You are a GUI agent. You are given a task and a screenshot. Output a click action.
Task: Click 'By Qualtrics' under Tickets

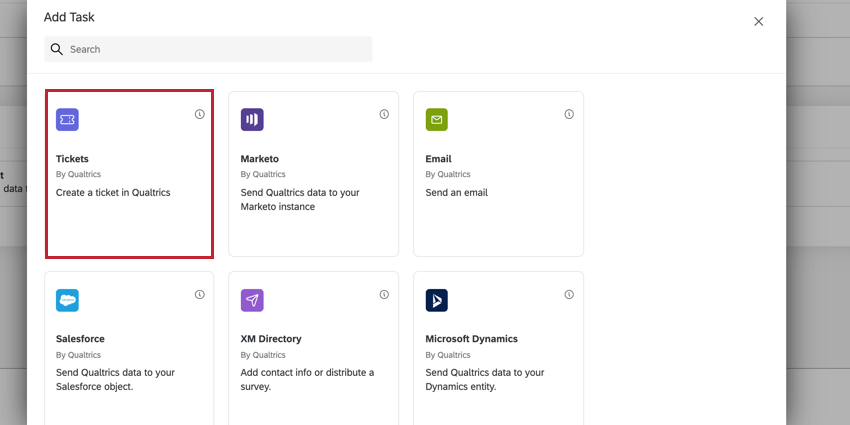[x=78, y=175]
